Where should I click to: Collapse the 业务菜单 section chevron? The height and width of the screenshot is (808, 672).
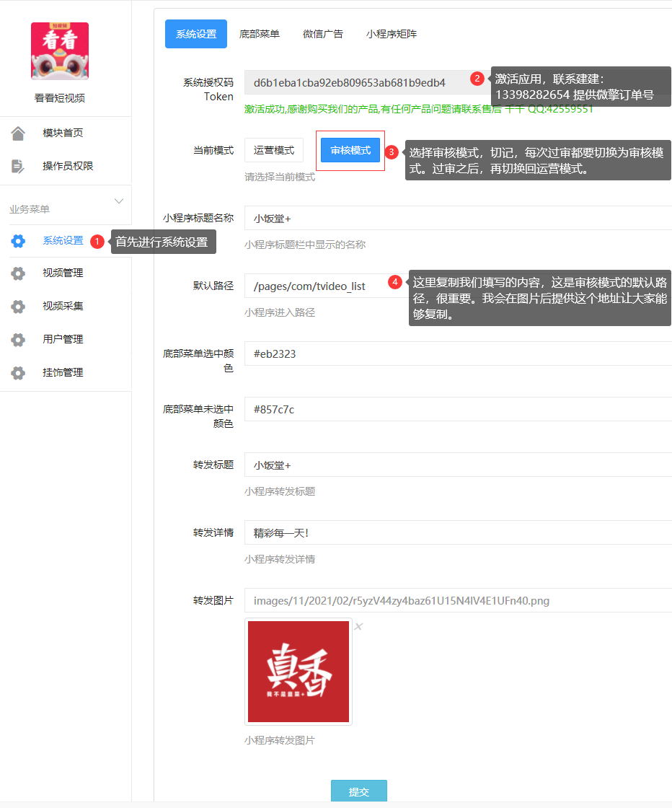[119, 201]
